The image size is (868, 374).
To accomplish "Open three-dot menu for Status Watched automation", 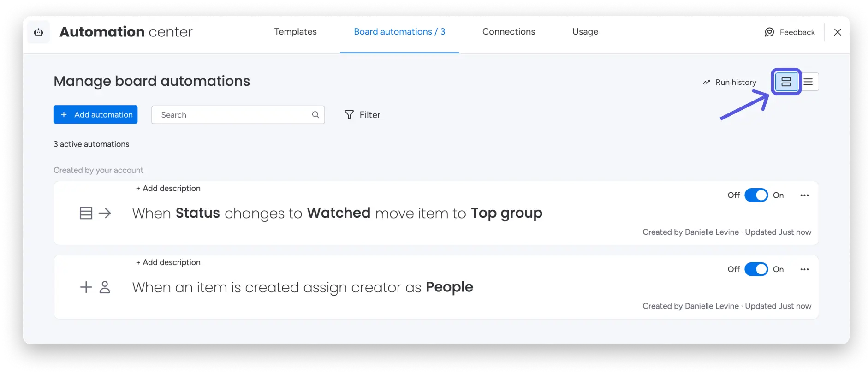I will [x=804, y=196].
